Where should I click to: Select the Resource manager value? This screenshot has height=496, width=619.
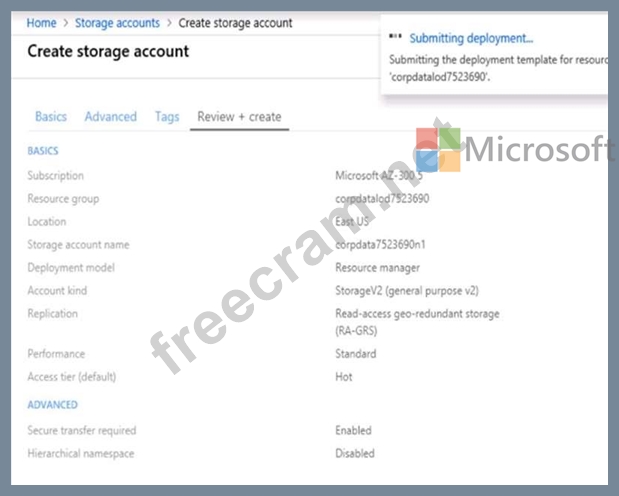[x=377, y=268]
